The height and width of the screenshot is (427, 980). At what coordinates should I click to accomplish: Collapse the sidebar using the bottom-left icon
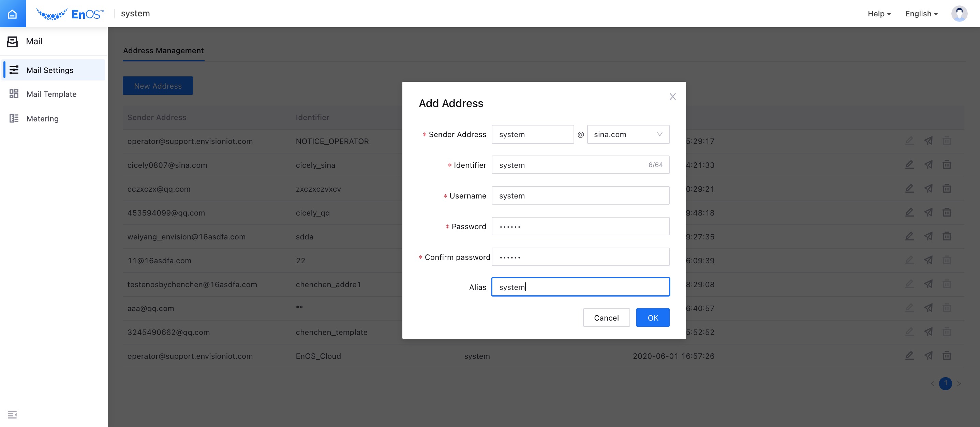13,414
